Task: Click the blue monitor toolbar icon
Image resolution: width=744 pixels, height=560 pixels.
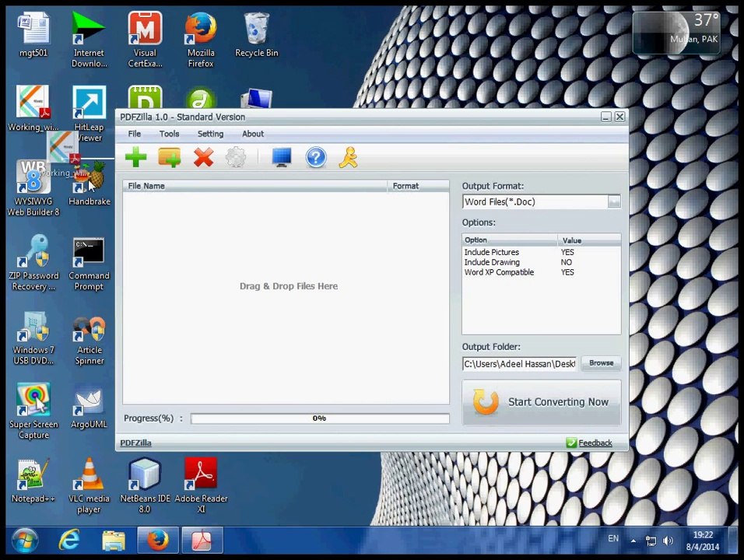Action: [282, 157]
